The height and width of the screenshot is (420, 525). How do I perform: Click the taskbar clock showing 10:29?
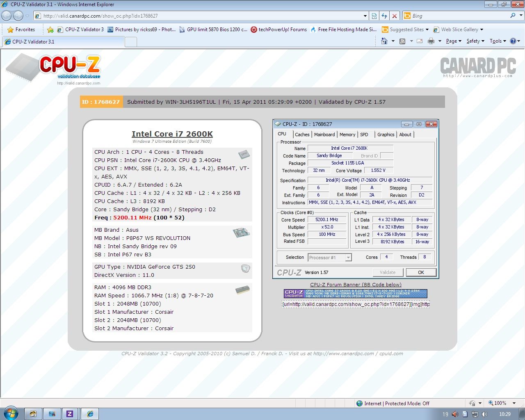[505, 414]
